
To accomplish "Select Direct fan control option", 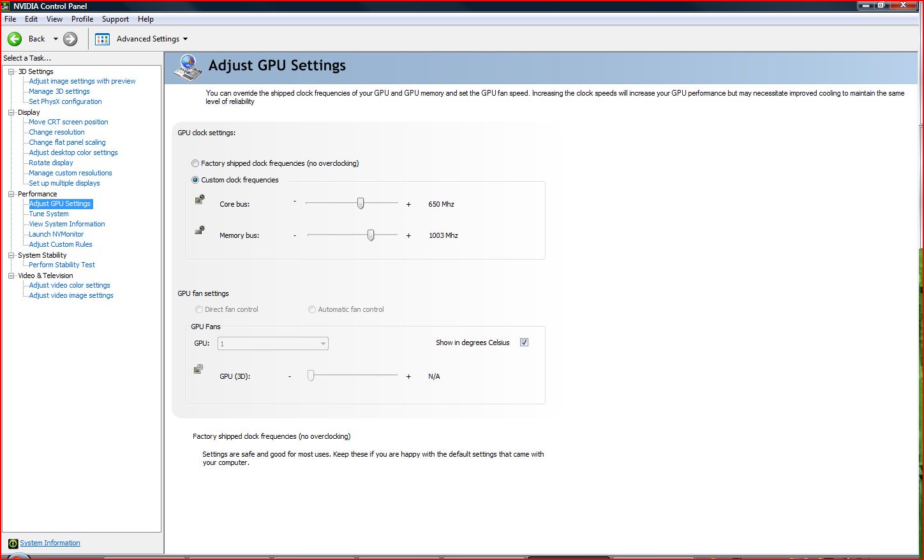I will pyautogui.click(x=199, y=309).
